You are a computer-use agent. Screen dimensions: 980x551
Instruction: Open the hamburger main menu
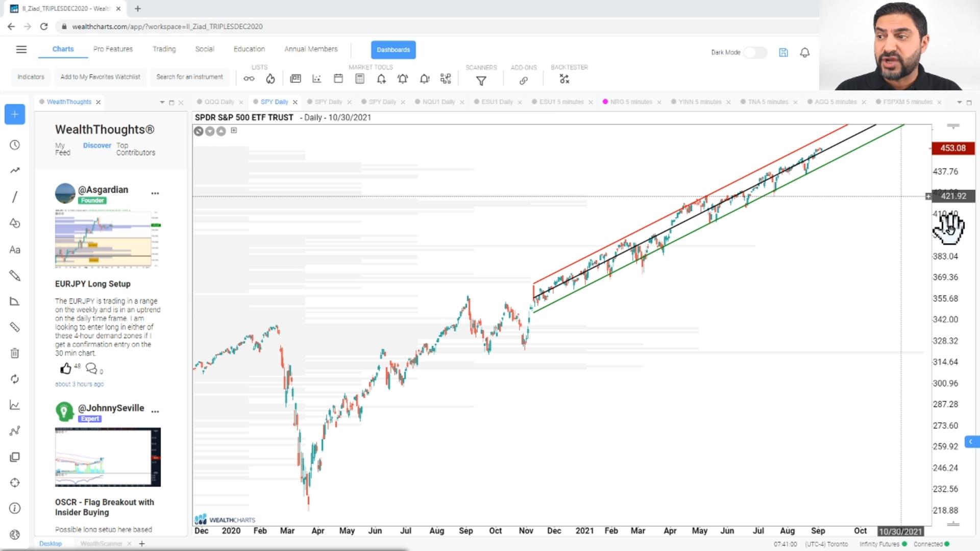click(21, 49)
